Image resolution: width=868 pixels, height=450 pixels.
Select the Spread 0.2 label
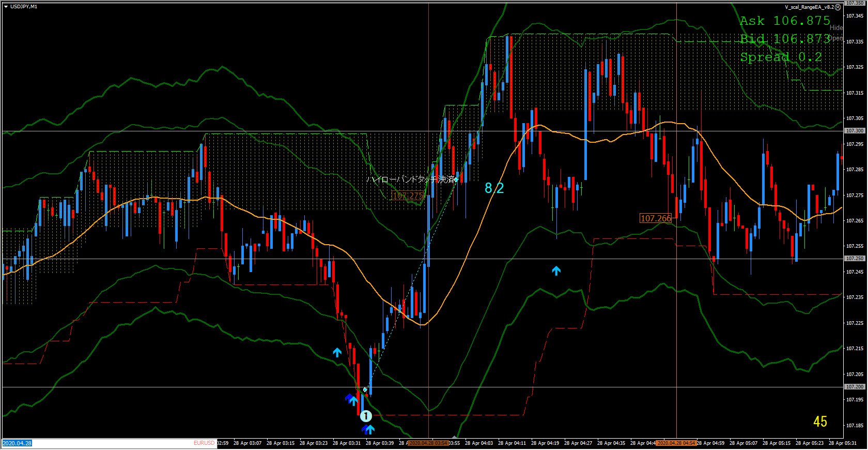point(781,57)
